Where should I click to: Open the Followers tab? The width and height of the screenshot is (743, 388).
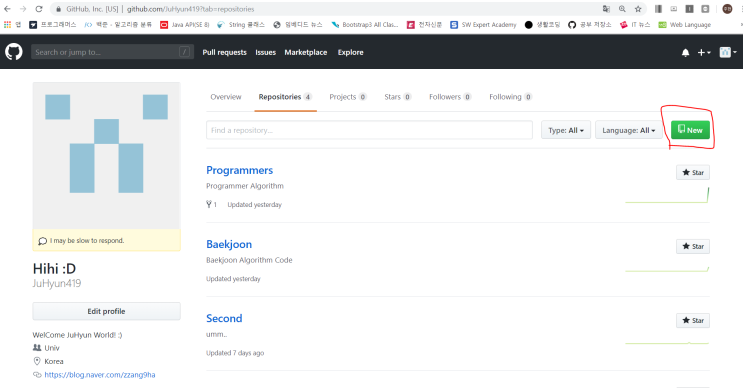pos(450,97)
